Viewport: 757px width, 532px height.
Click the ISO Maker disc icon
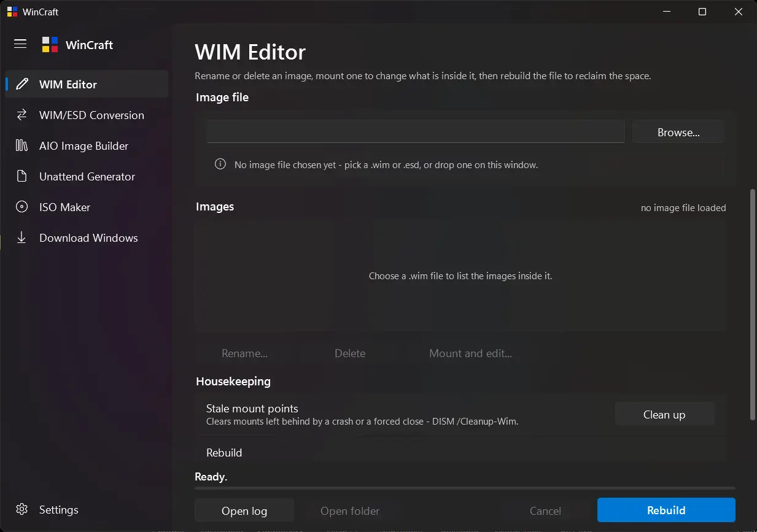coord(21,207)
